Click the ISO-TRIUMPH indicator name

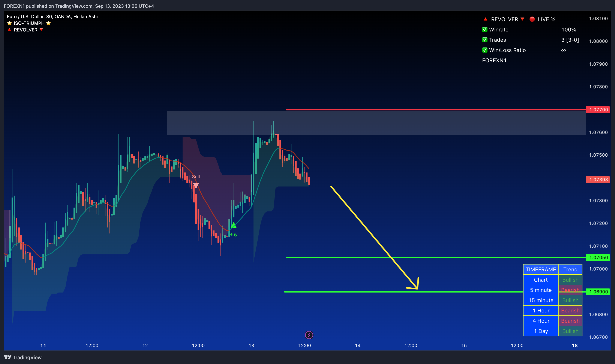pyautogui.click(x=29, y=23)
